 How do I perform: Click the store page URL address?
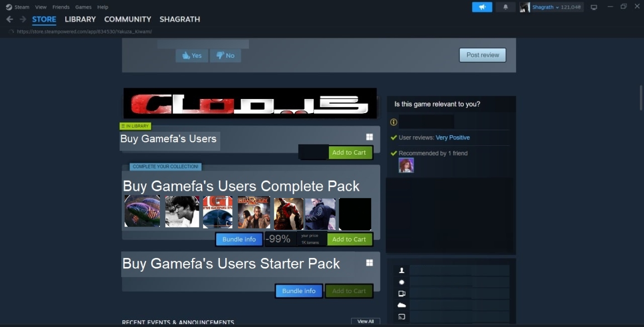[84, 32]
